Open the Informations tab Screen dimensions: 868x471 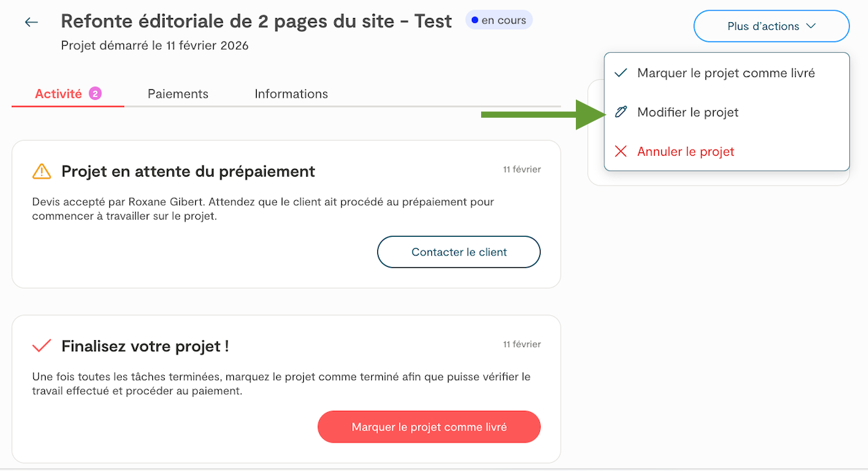pos(291,94)
